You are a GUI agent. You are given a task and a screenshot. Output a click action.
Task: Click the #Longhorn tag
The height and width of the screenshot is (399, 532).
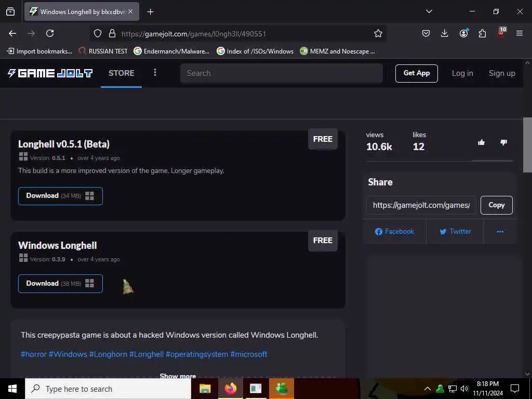[108, 354]
